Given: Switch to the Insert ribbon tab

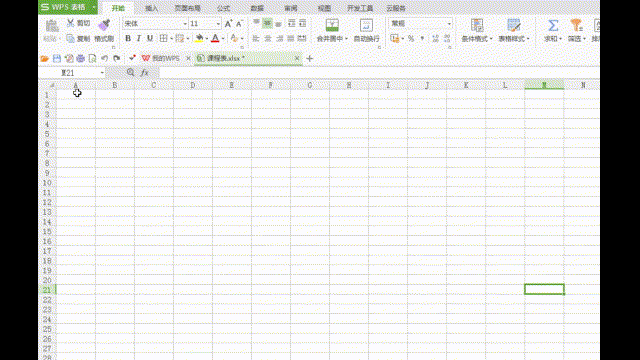Looking at the screenshot, I should tap(151, 8).
